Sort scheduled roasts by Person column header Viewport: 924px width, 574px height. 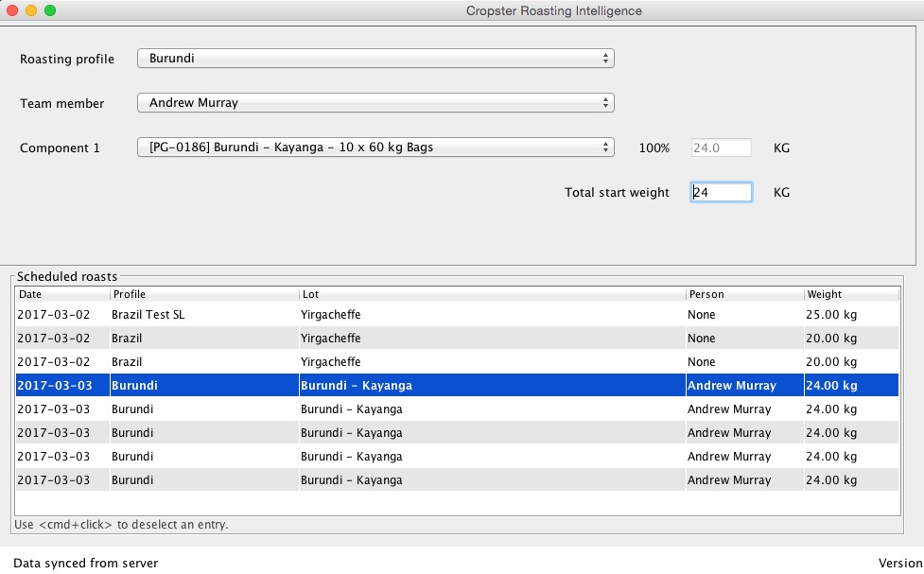point(745,294)
